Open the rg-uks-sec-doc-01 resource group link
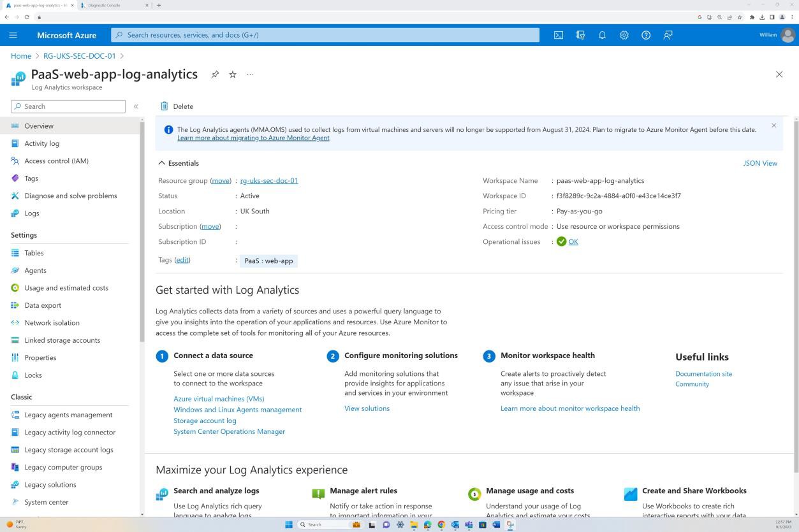 pos(268,180)
